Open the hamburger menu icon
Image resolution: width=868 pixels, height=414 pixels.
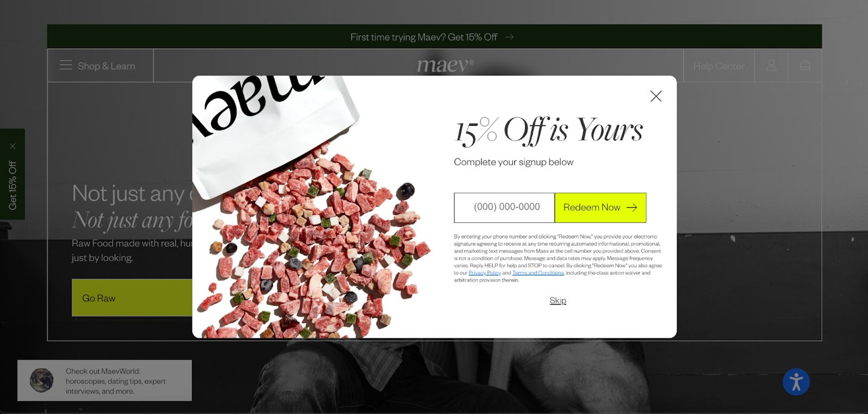(x=66, y=65)
